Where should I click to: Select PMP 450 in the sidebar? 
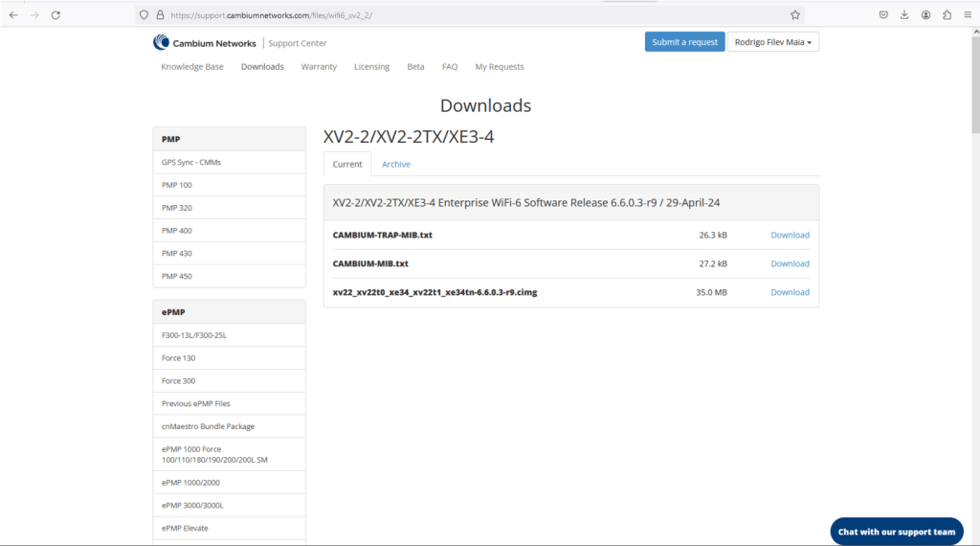coord(177,277)
